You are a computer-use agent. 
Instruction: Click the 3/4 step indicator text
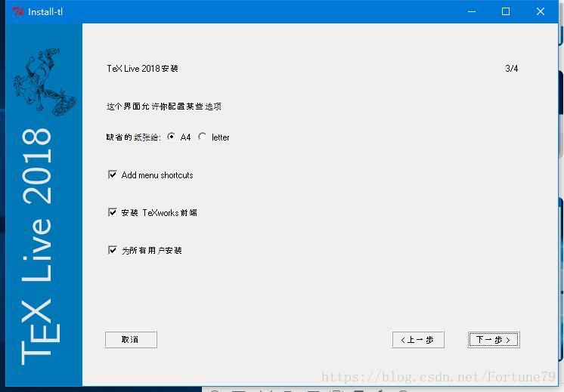(512, 68)
